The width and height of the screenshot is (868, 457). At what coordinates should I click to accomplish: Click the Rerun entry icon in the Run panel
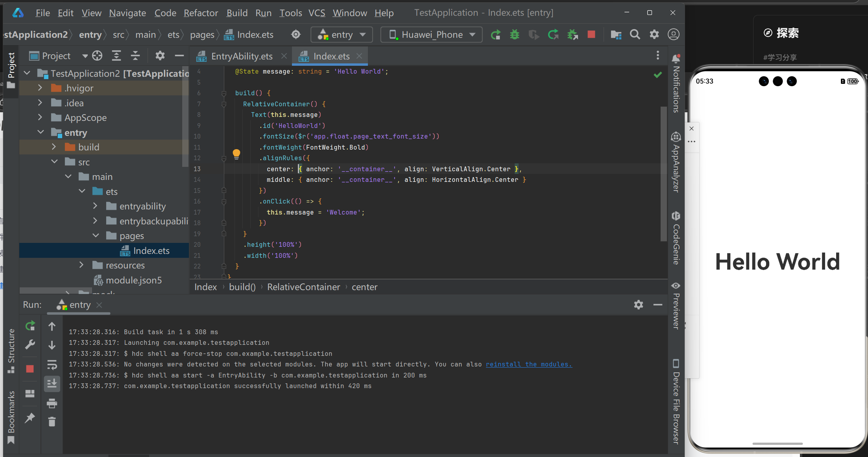coord(30,326)
